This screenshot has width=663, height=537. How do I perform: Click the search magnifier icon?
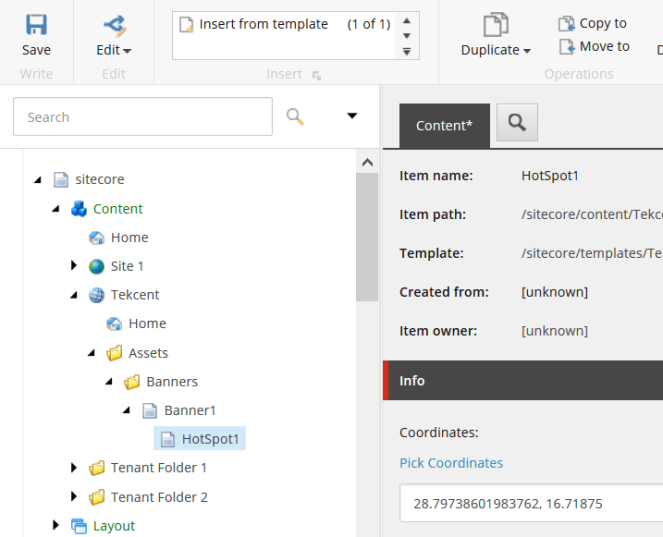[x=295, y=116]
